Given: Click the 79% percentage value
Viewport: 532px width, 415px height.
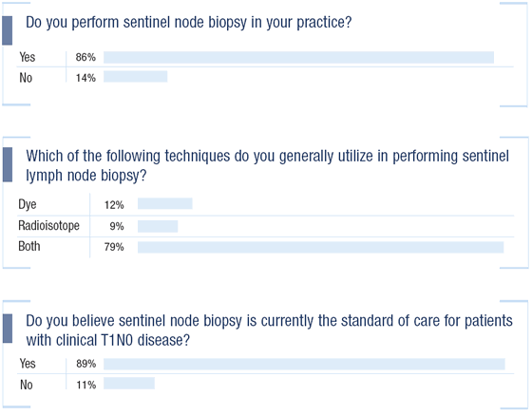Looking at the screenshot, I should (114, 247).
